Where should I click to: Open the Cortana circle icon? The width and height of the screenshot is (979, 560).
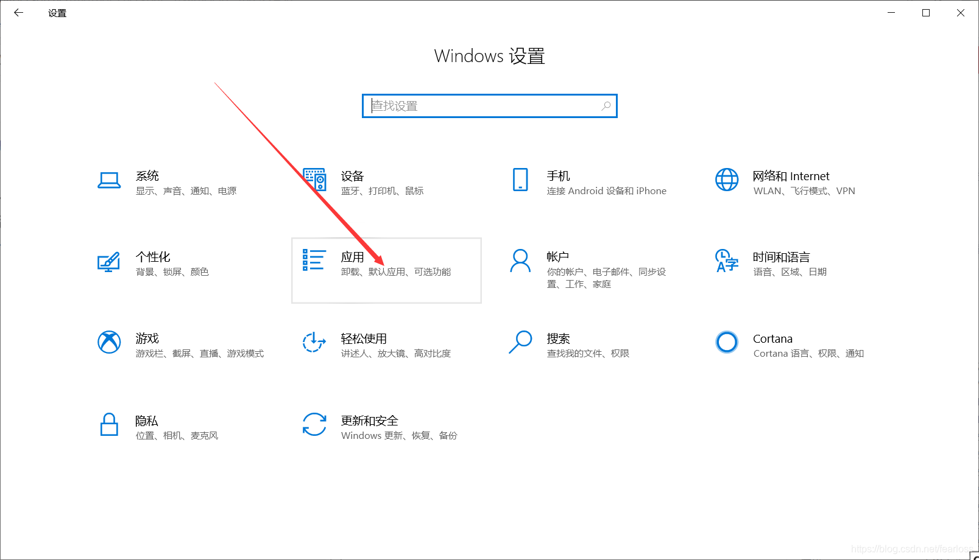coord(727,342)
